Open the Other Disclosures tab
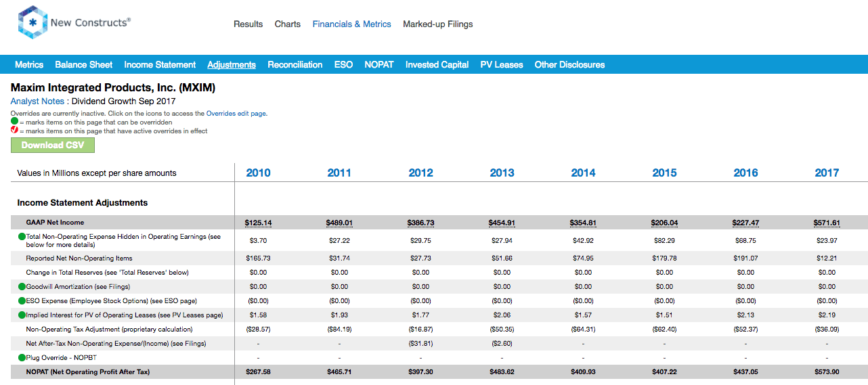Screen dimensions: 868x385 (x=570, y=65)
